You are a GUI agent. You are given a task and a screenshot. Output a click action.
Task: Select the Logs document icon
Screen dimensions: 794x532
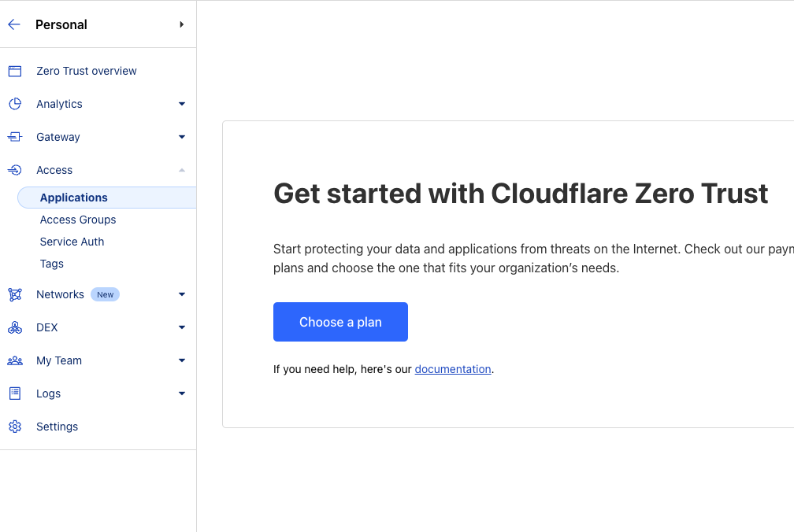click(14, 393)
